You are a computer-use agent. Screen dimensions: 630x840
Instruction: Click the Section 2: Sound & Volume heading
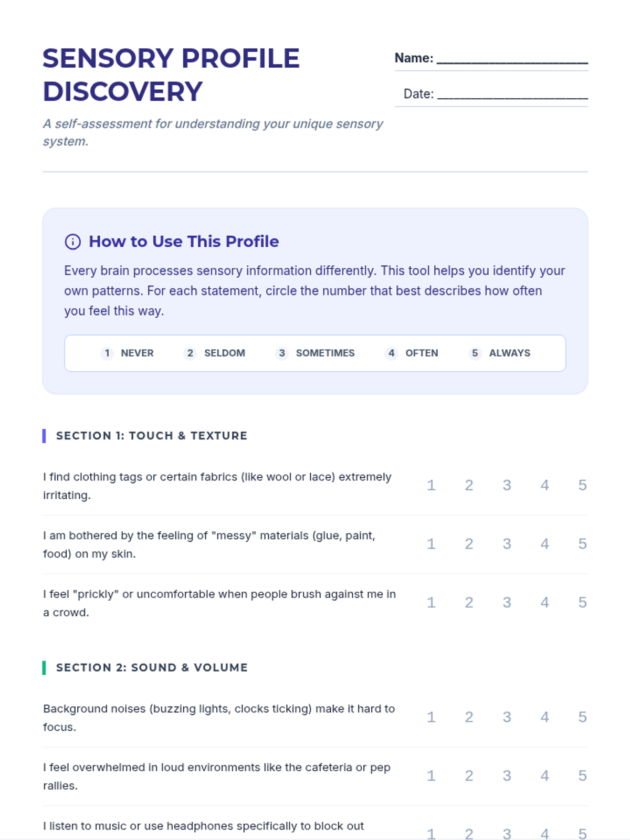pyautogui.click(x=152, y=668)
